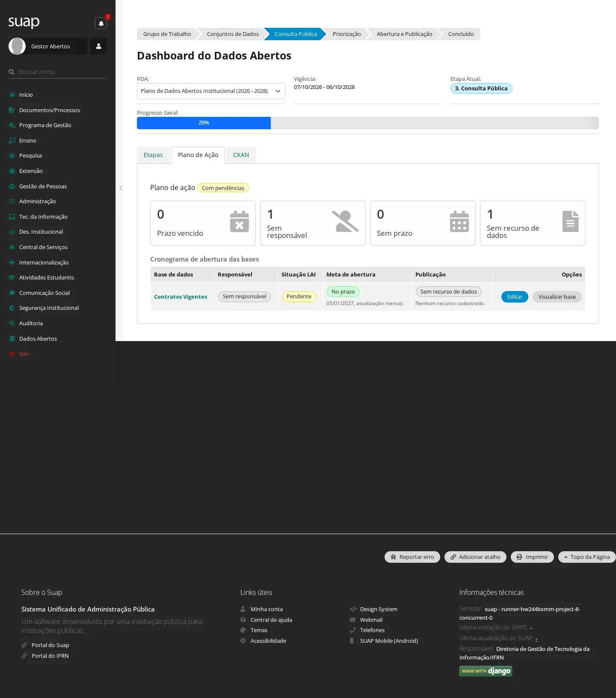
Task: Click the Prazo vencido calendar icon
Action: (x=240, y=221)
